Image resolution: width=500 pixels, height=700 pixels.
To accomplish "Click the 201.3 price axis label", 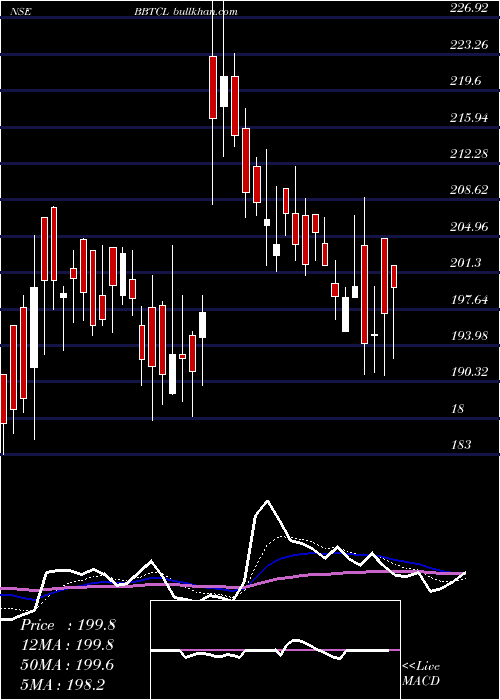I will coord(466,262).
